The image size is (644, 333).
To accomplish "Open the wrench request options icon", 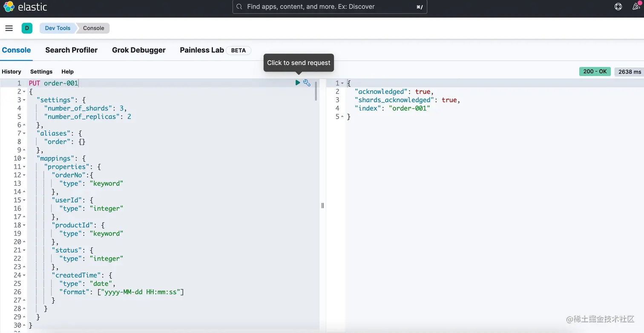I will point(307,83).
